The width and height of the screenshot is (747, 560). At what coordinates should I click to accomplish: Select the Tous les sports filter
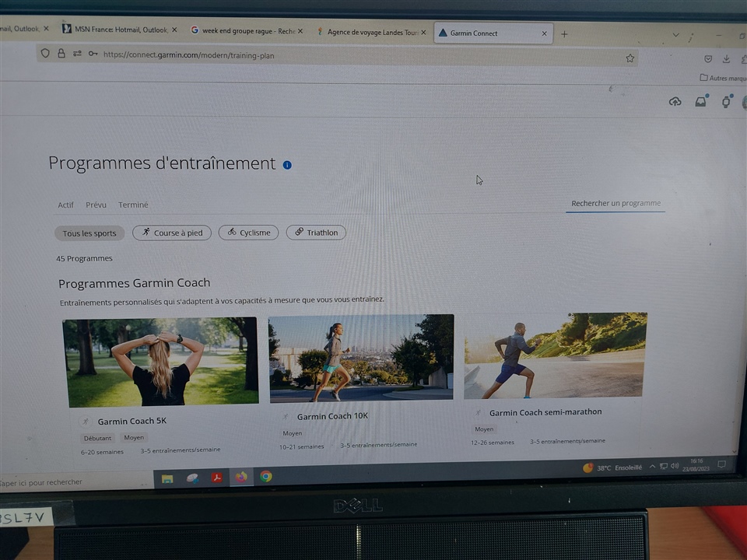89,233
